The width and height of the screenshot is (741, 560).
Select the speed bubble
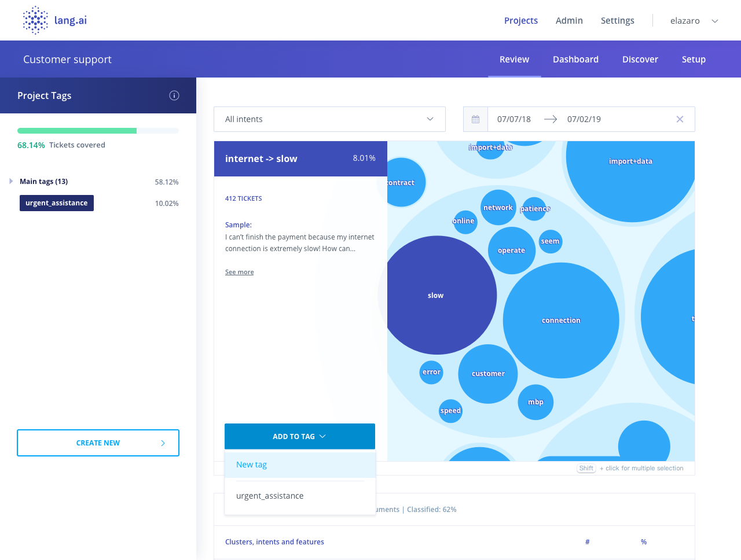tap(450, 411)
